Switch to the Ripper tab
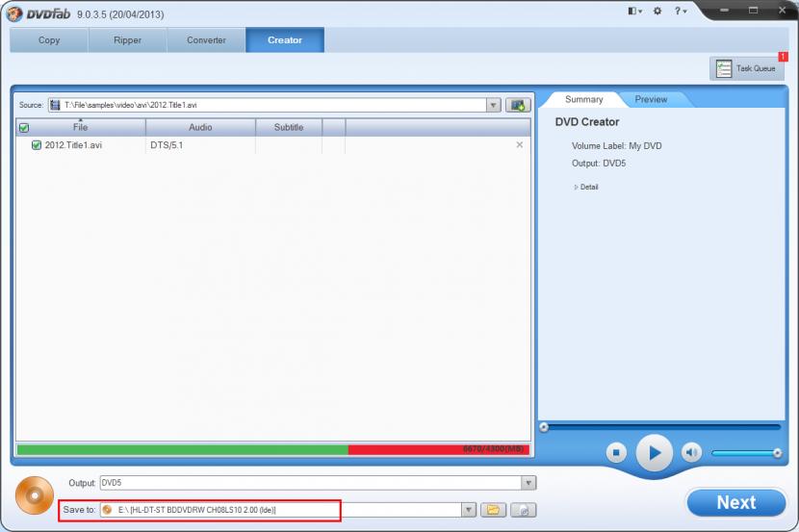The height and width of the screenshot is (532, 799). pos(127,40)
